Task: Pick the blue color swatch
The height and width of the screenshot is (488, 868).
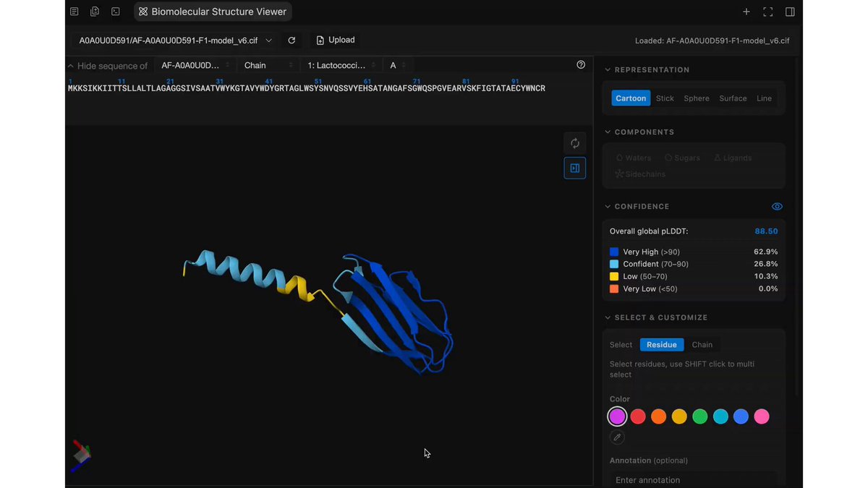Action: (x=741, y=416)
